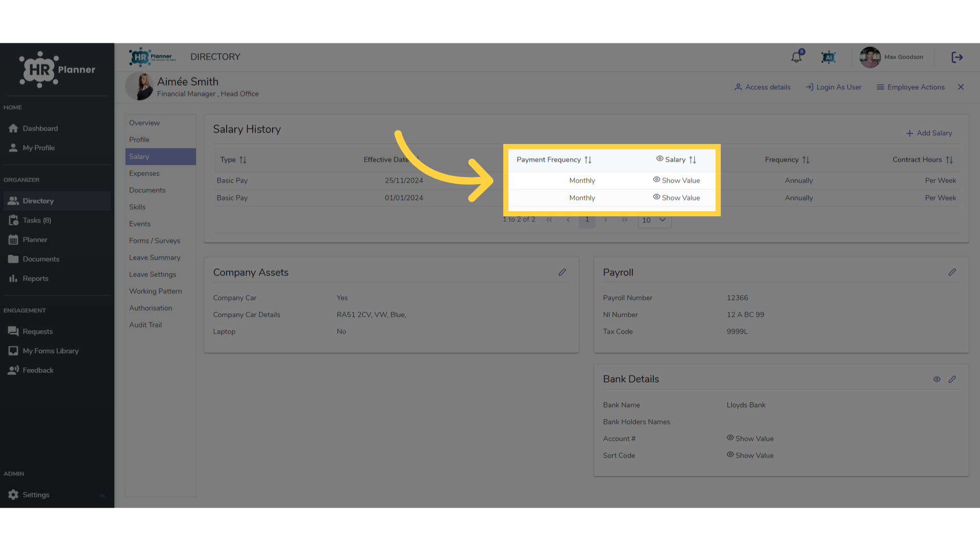Image resolution: width=980 pixels, height=551 pixels.
Task: Open rows-per-page dropdown showing 10
Action: 654,220
